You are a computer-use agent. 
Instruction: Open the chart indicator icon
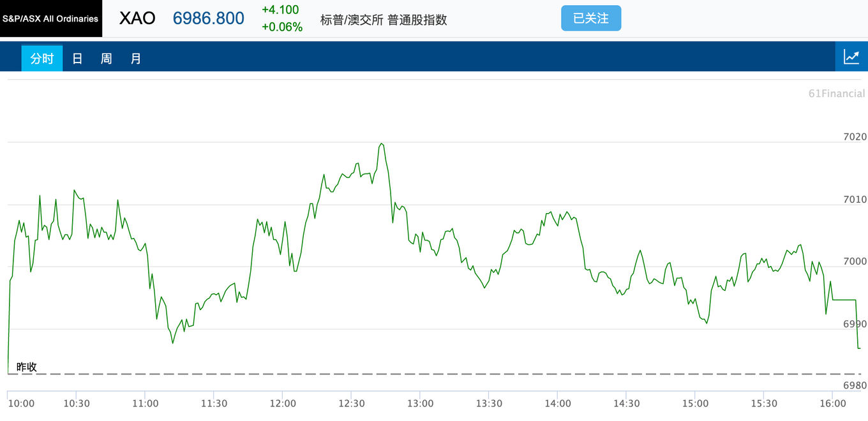tap(851, 57)
